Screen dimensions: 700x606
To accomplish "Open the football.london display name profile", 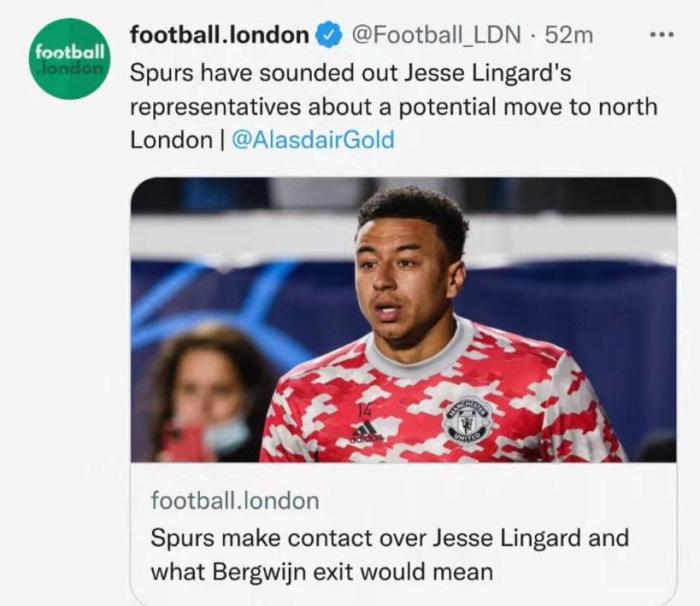I will click(x=220, y=35).
